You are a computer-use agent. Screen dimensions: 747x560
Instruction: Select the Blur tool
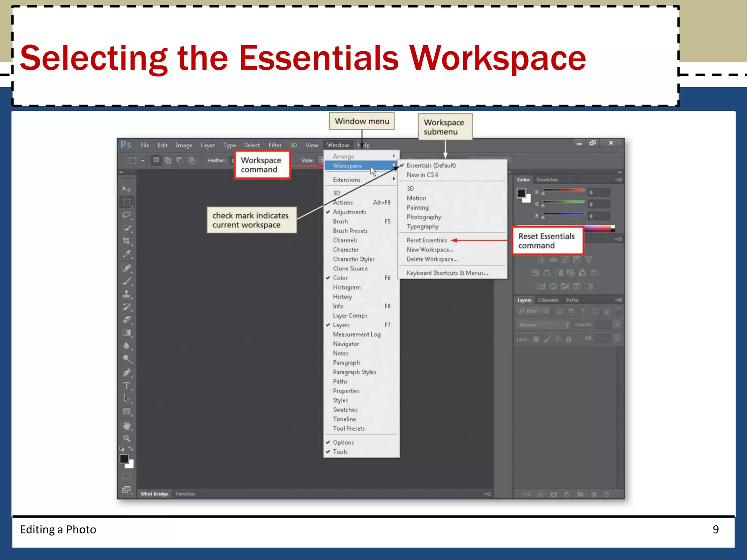click(x=127, y=346)
